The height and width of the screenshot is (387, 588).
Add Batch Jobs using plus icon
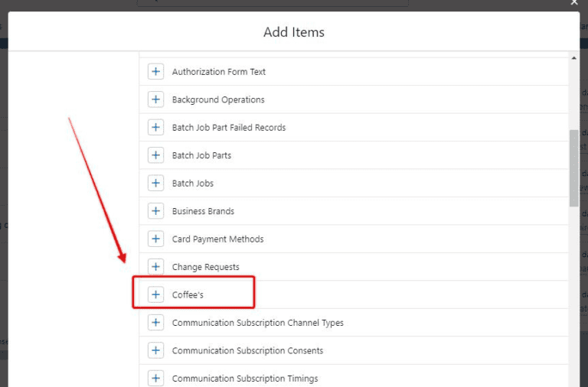point(155,184)
